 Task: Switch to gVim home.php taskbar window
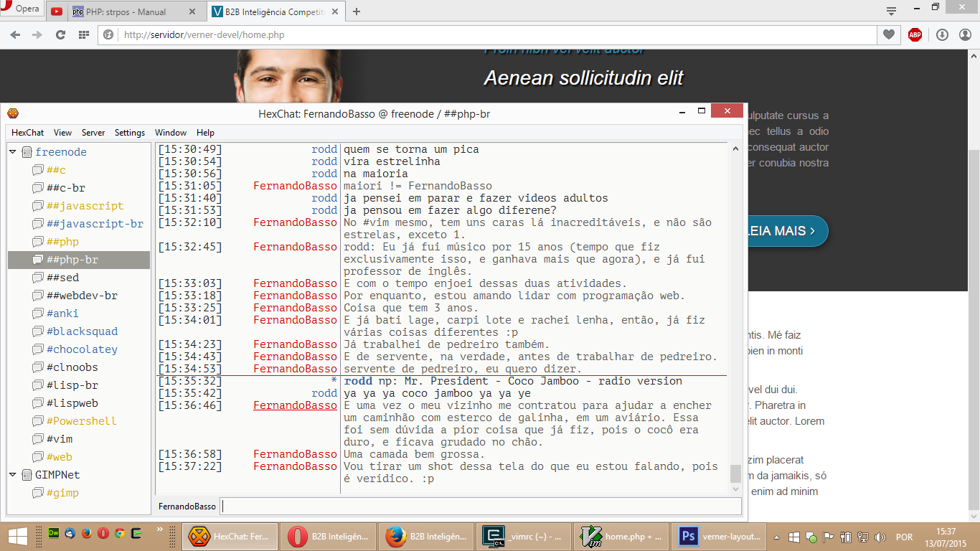[622, 536]
